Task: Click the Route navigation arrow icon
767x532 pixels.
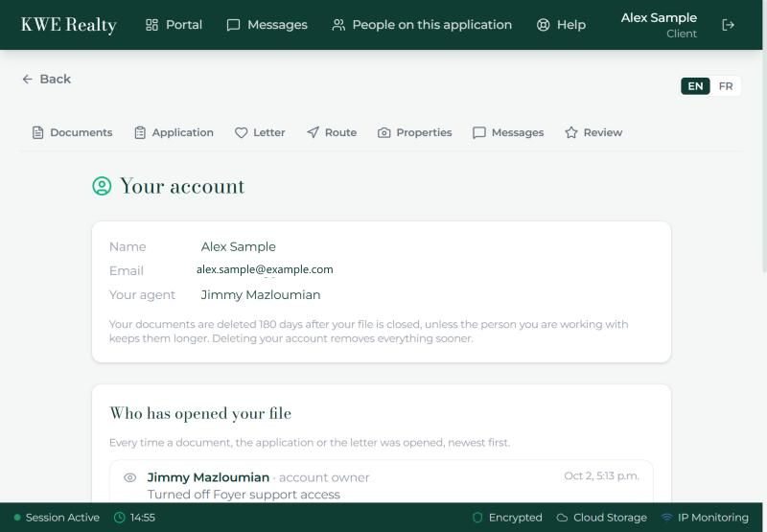Action: [314, 132]
